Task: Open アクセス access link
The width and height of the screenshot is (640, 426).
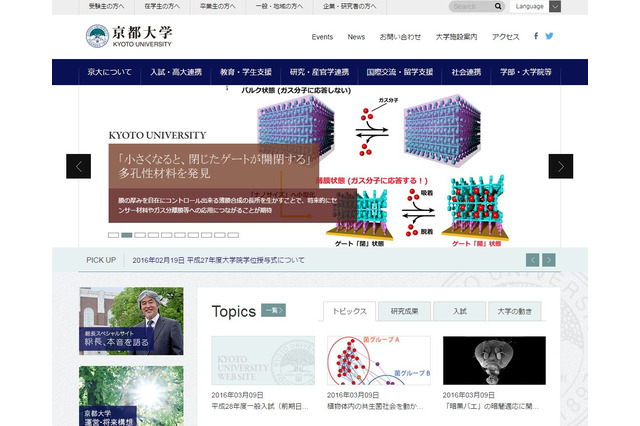Action: [506, 37]
